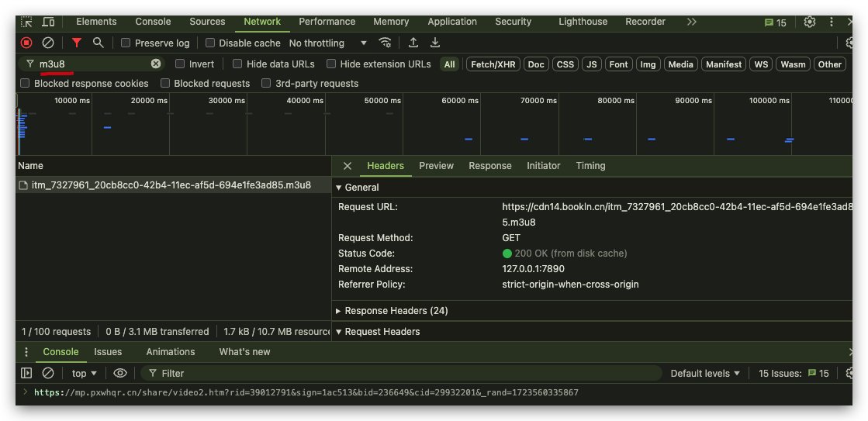
Task: Clear the console output
Action: pyautogui.click(x=48, y=373)
